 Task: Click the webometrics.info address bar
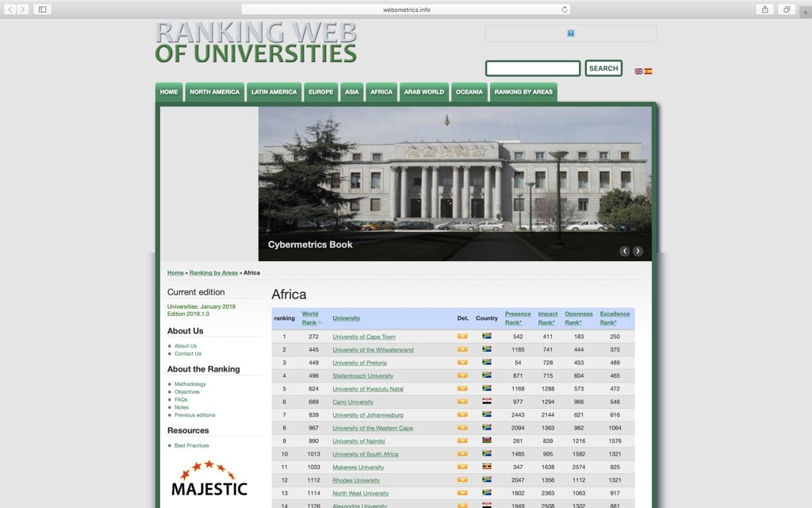(407, 10)
